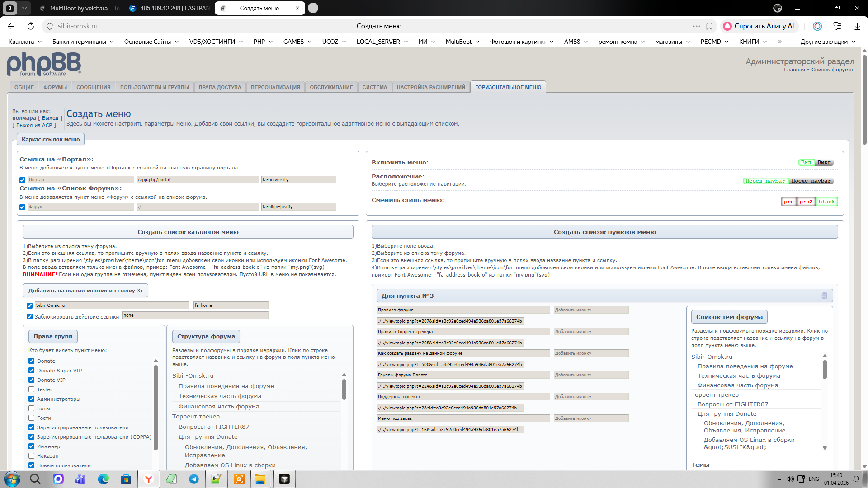Open the СООБЩЕНИЯ admin tab
868x488 pixels.
point(94,87)
